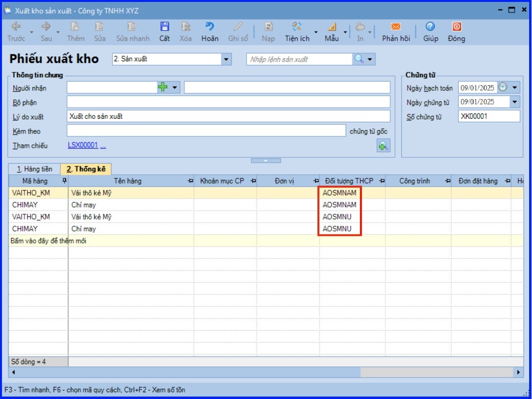This screenshot has height=399, width=532.
Task: Open the Tiện ích utilities tool
Action: 297,27
